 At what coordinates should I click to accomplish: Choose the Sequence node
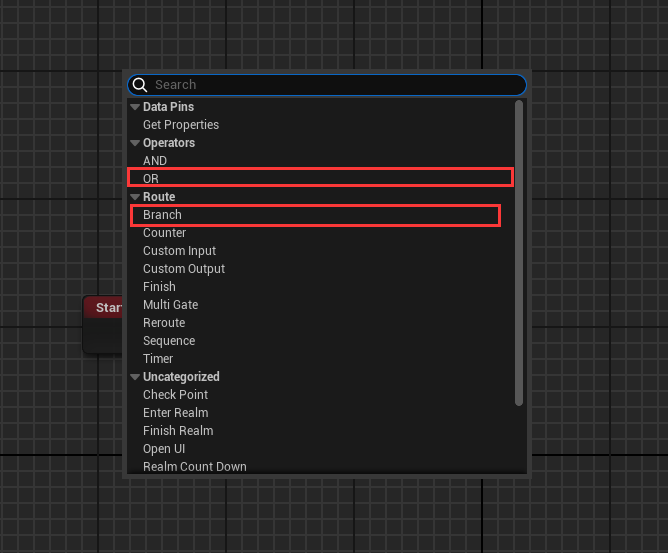click(x=169, y=341)
